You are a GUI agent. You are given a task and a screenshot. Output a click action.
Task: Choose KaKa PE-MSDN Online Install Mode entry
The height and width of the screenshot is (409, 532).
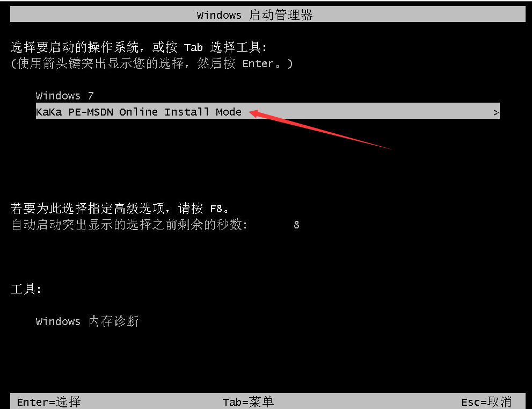pos(268,111)
